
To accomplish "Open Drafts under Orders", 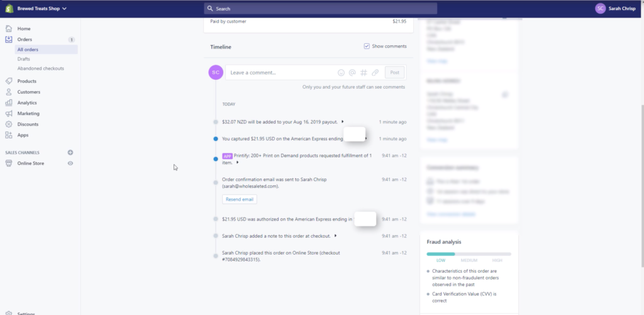I will coord(23,59).
